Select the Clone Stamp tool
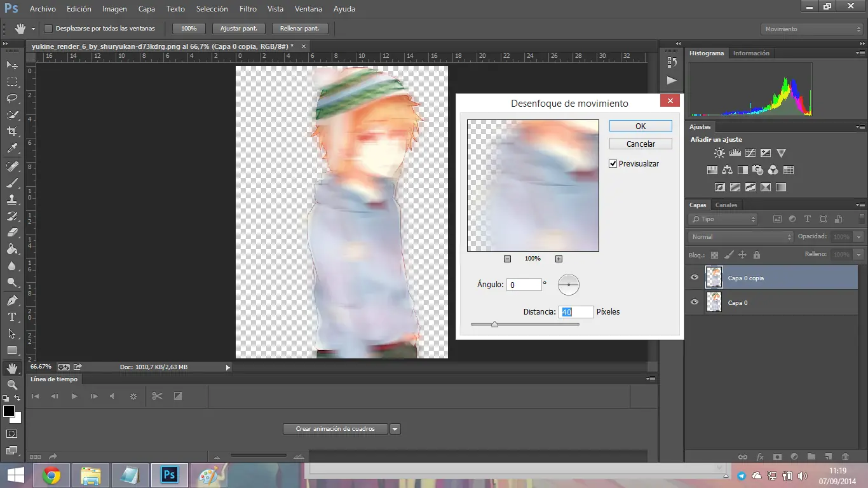This screenshot has width=868, height=488. 12,200
